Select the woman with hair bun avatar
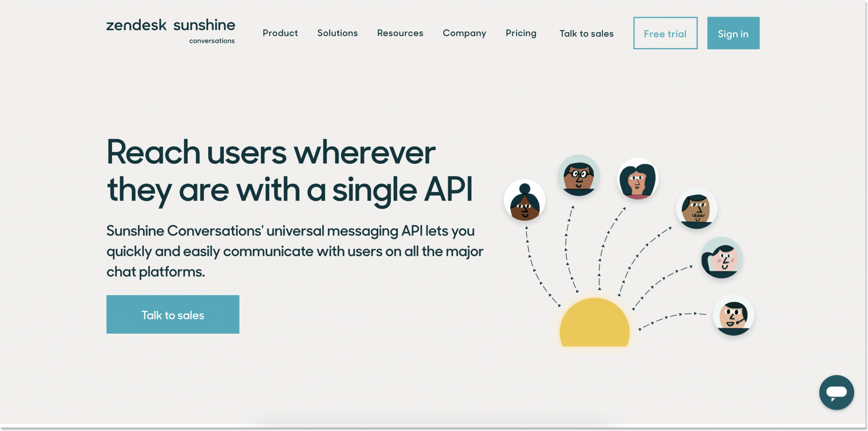The width and height of the screenshot is (868, 431). pyautogui.click(x=524, y=200)
